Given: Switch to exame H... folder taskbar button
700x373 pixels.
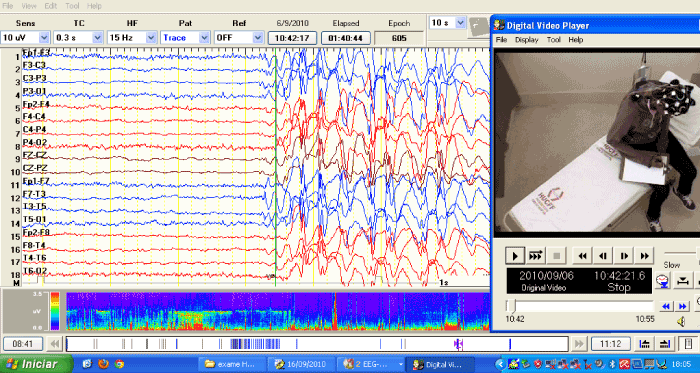Looking at the screenshot, I should tap(232, 364).
